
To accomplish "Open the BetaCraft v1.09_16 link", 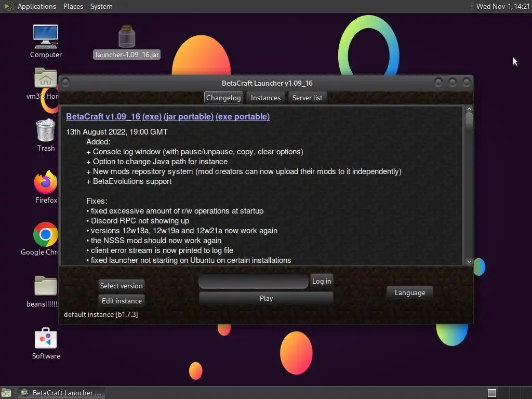I will point(103,116).
